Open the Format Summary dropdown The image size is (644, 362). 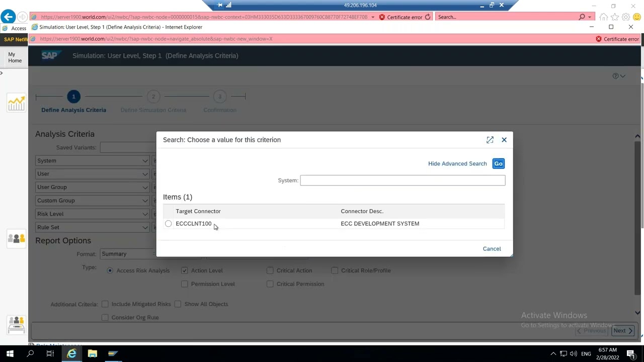(x=128, y=254)
